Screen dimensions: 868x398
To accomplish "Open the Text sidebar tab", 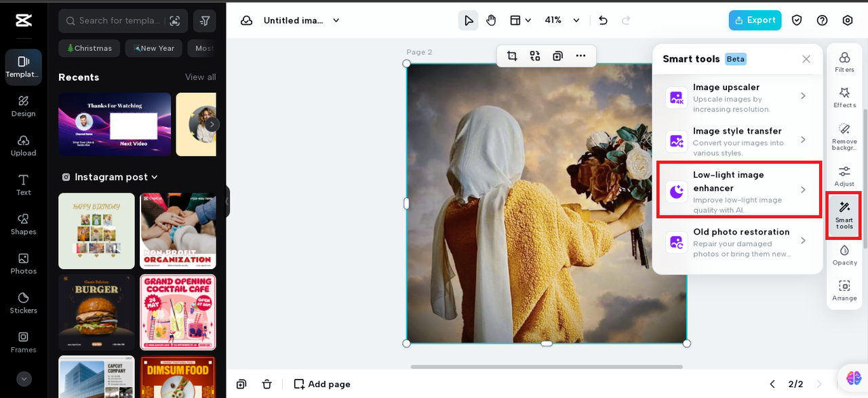I will 24,185.
